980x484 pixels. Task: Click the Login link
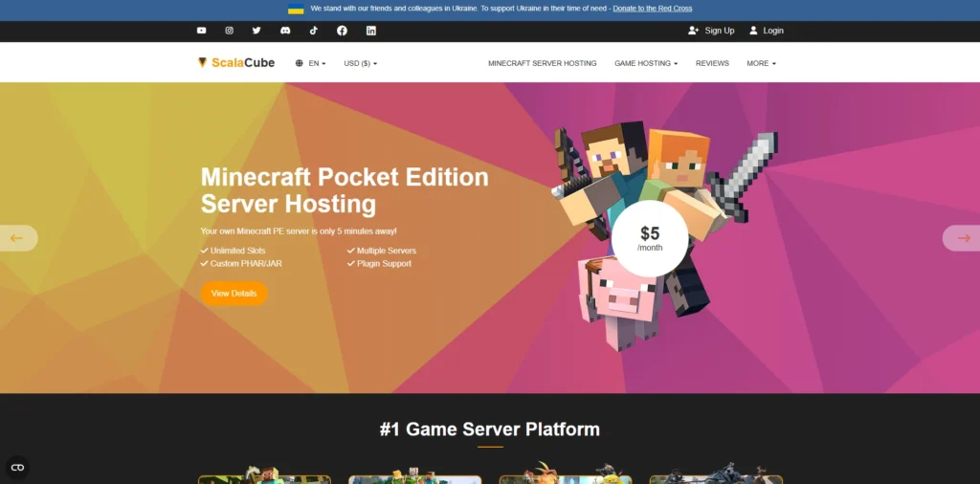click(767, 31)
